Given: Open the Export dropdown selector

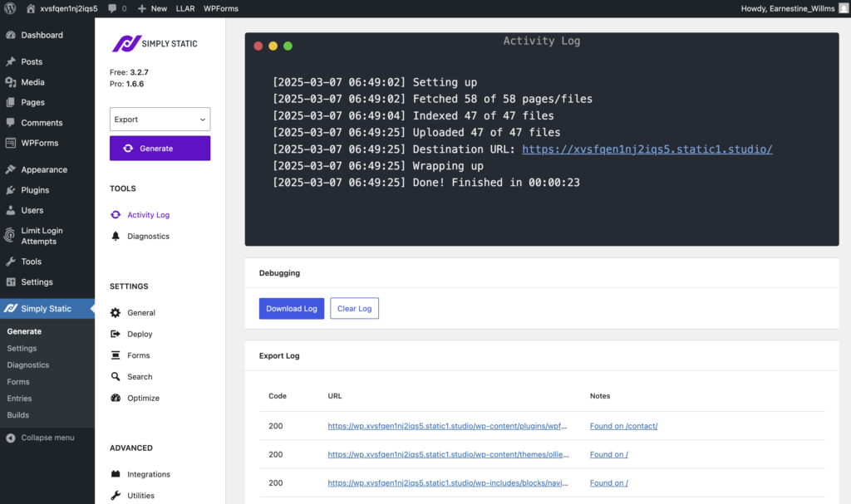Looking at the screenshot, I should click(160, 119).
